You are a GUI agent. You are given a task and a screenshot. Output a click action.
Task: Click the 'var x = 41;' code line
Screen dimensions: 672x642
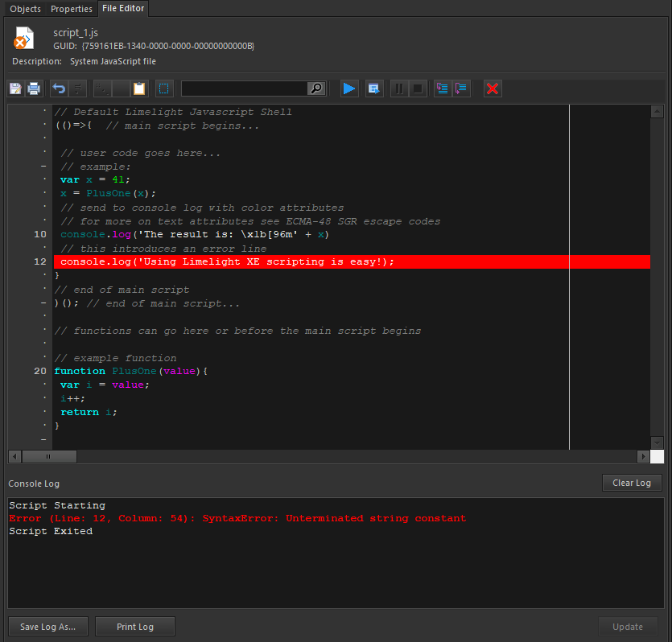pos(95,179)
